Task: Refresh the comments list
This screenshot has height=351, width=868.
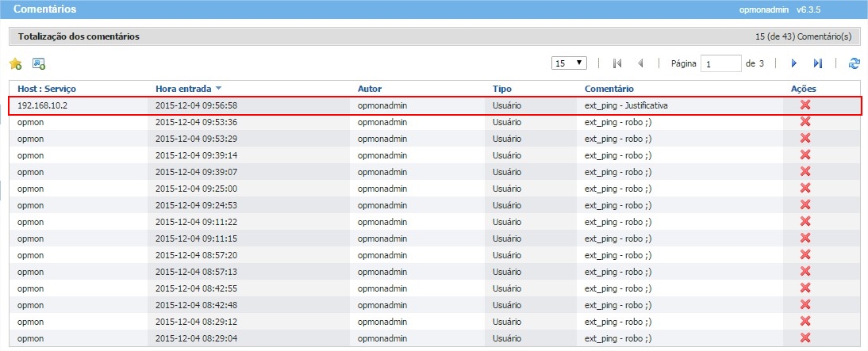Action: pos(854,63)
